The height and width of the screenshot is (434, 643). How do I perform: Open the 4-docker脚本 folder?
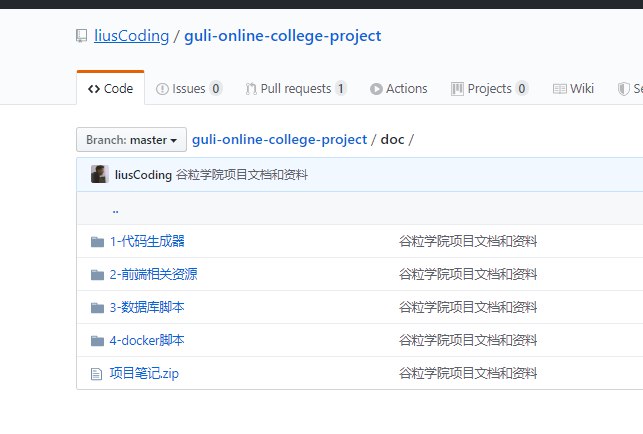[147, 340]
